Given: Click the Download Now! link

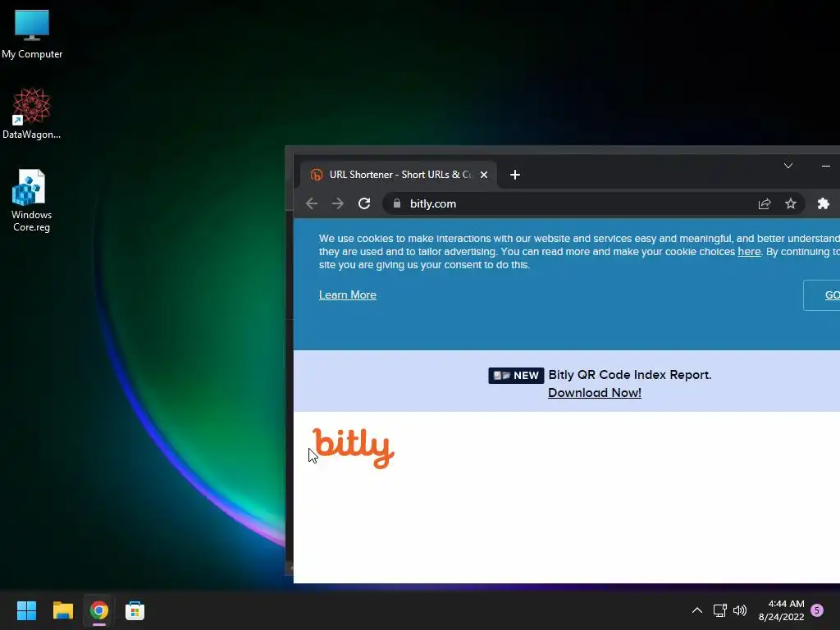Looking at the screenshot, I should click(595, 393).
